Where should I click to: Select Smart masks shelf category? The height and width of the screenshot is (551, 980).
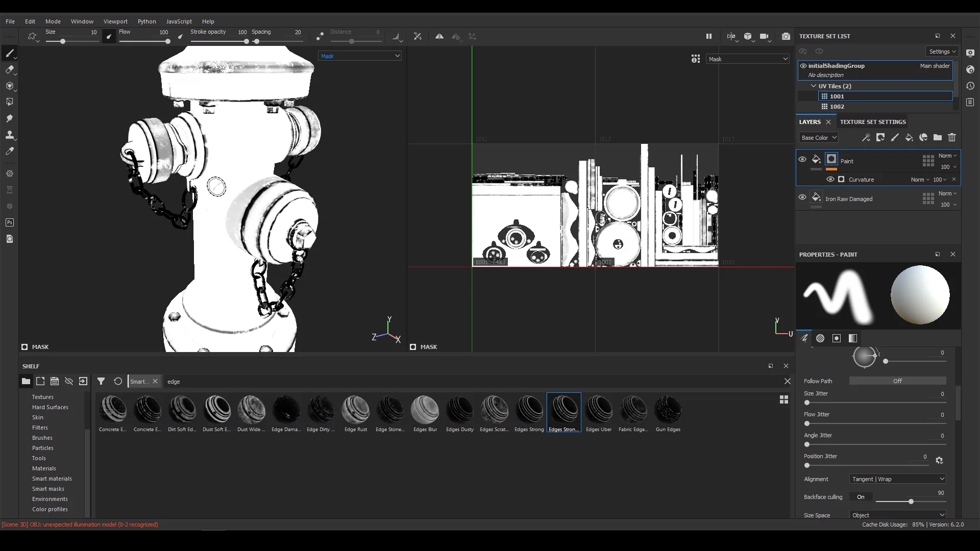tap(48, 489)
